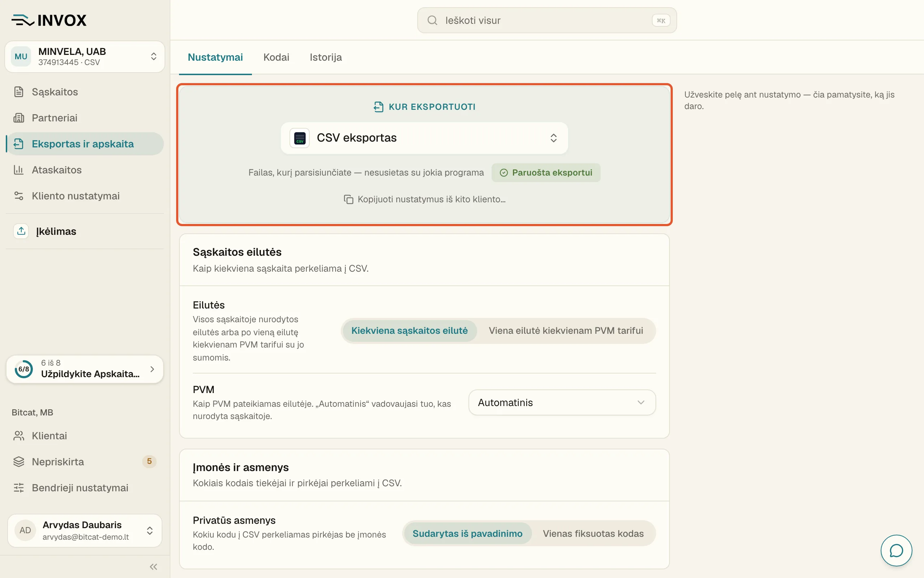Click the Ieškoti visur search field

547,20
